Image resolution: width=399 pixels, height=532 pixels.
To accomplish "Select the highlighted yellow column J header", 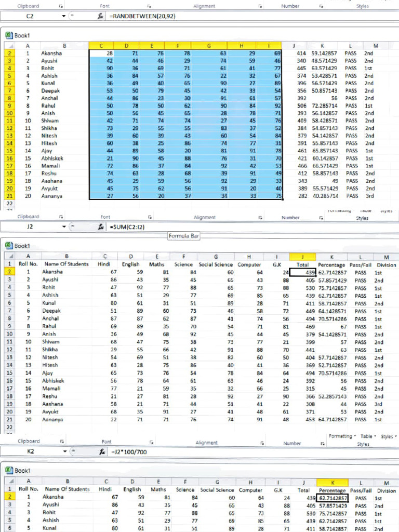I will tap(303, 257).
